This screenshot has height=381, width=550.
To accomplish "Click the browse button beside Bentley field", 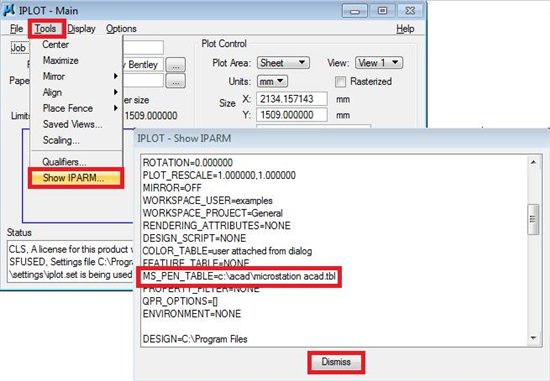I will click(175, 65).
